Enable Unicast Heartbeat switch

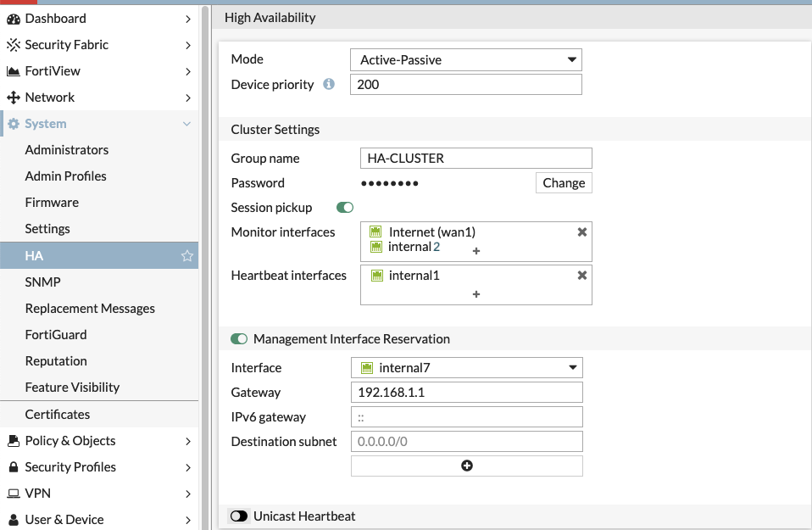tap(239, 516)
